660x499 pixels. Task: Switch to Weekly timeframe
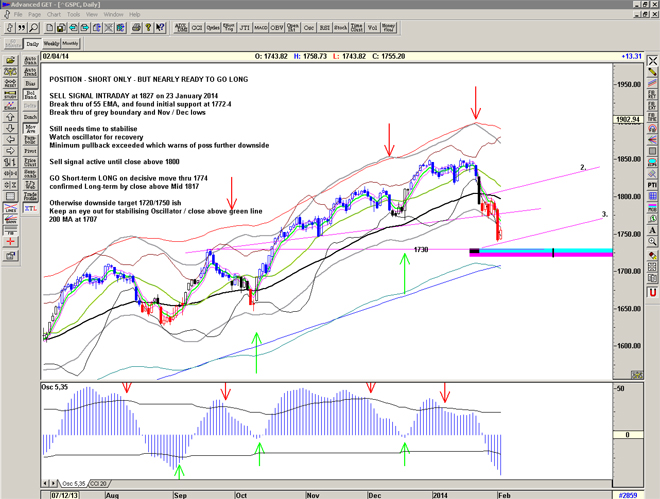click(50, 44)
